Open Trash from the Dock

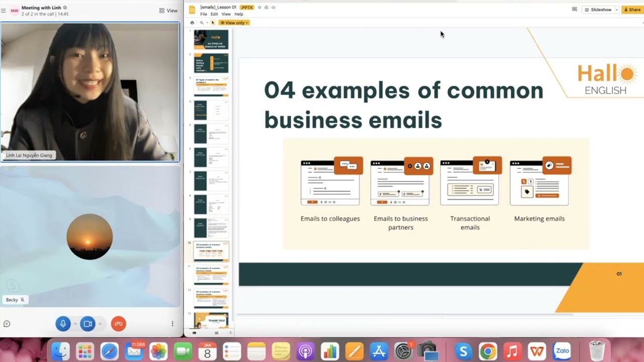tap(597, 351)
